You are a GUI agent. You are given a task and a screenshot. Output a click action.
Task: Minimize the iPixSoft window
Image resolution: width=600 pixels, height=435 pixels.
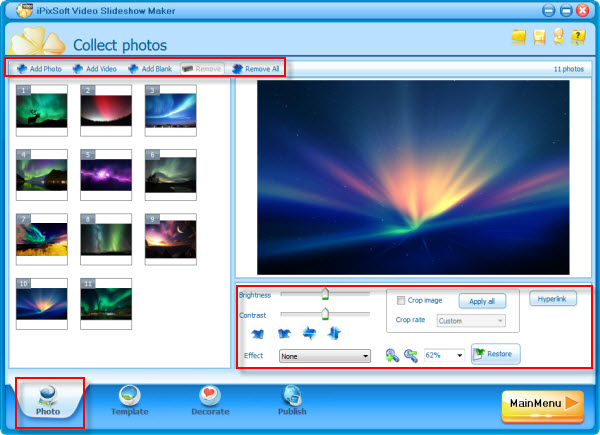548,10
